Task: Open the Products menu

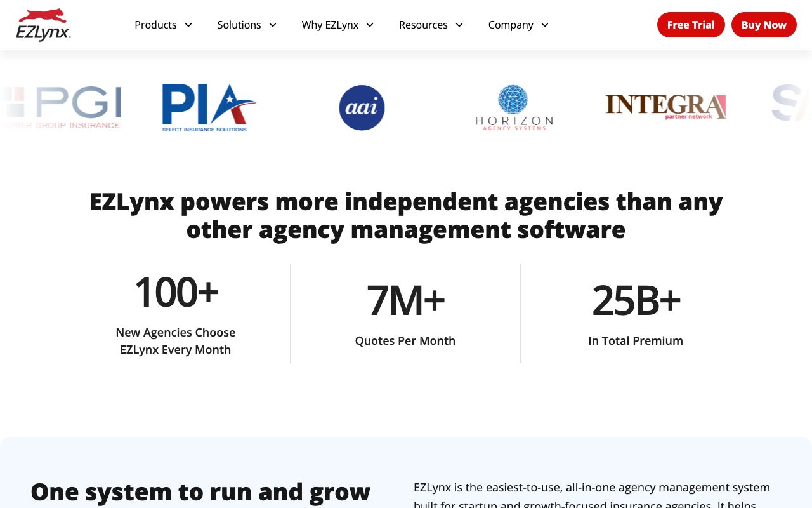Action: click(x=155, y=25)
